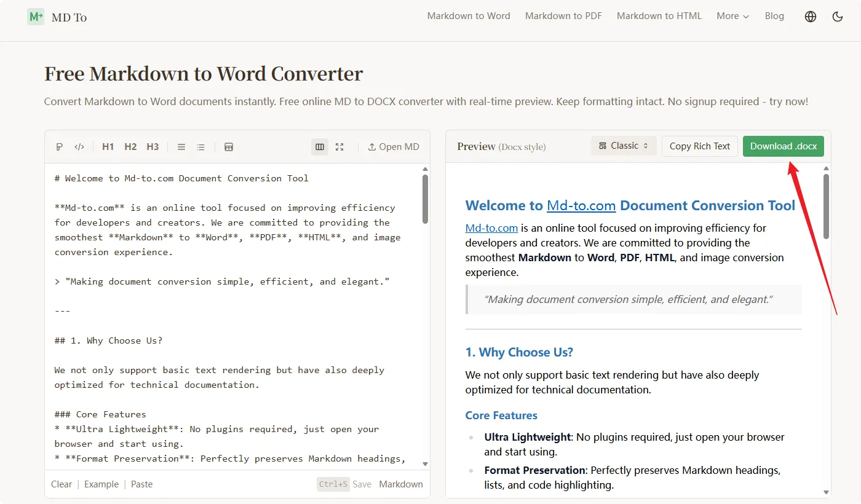Download the converted .docx file
This screenshot has width=861, height=504.
coord(783,146)
